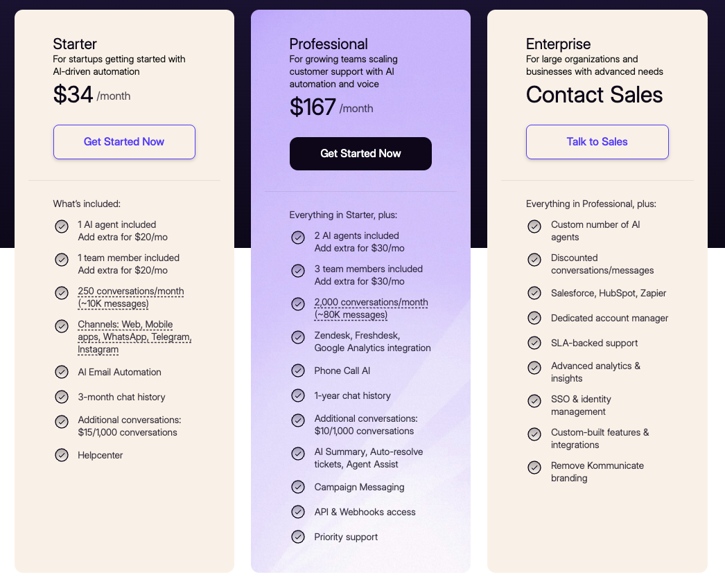The height and width of the screenshot is (588, 725).
Task: Click the Contact Sales heading in Enterprise
Action: (x=594, y=95)
